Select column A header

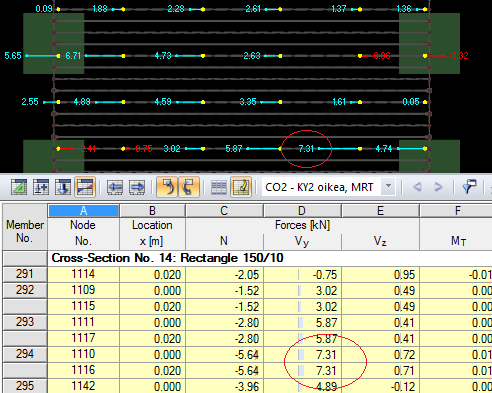[83, 211]
